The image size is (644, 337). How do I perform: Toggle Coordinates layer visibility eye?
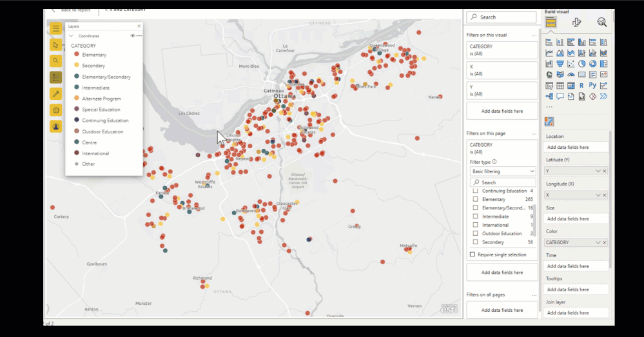[x=132, y=35]
